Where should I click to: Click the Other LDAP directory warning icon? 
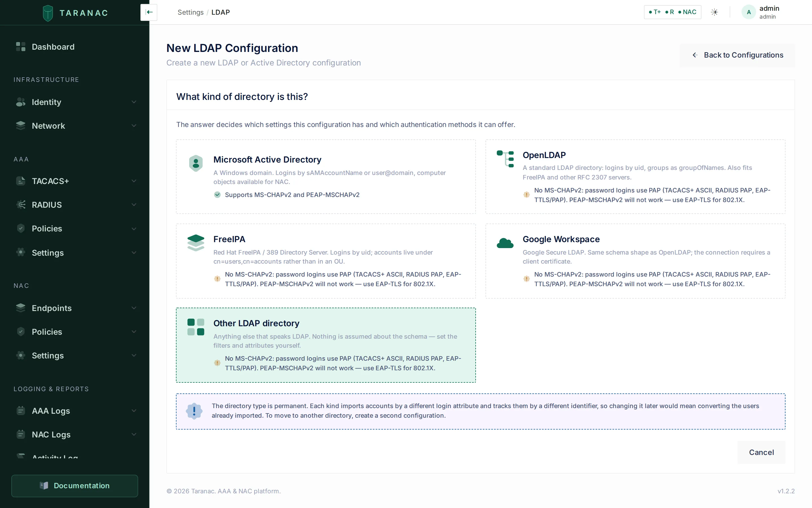(x=217, y=363)
